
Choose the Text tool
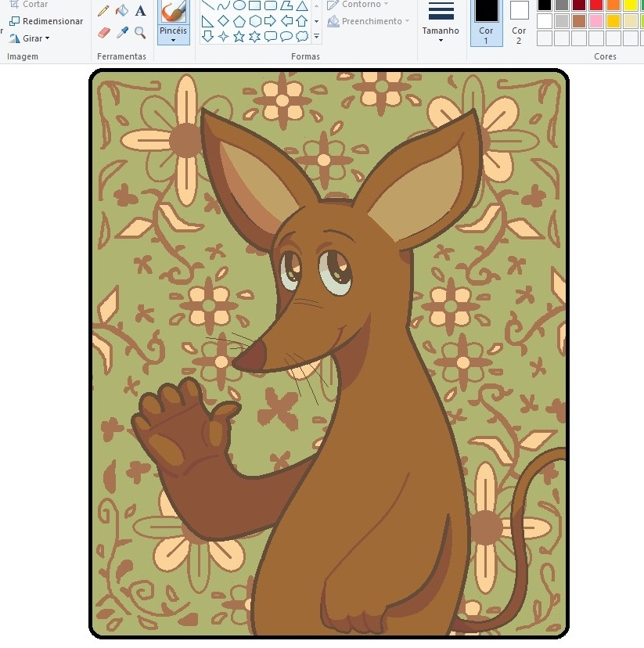pos(140,11)
